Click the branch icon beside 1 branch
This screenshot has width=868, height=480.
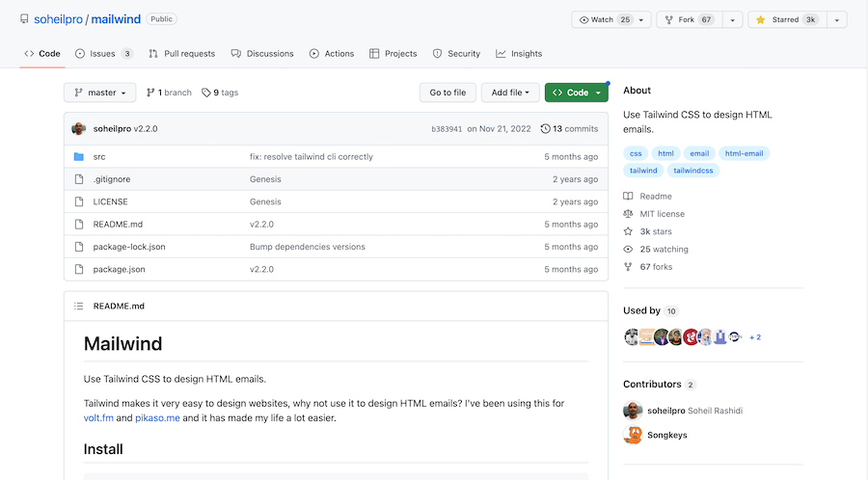click(151, 93)
